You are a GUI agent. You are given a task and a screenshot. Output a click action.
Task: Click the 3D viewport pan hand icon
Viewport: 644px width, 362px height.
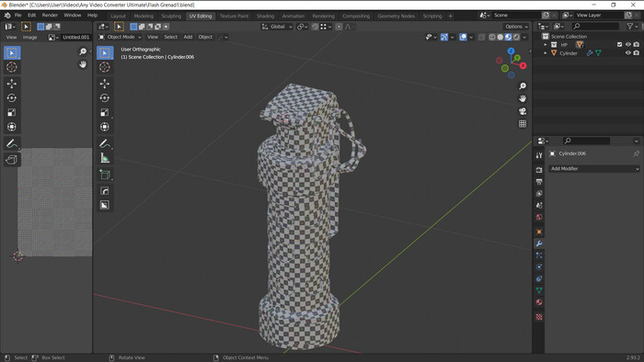523,98
